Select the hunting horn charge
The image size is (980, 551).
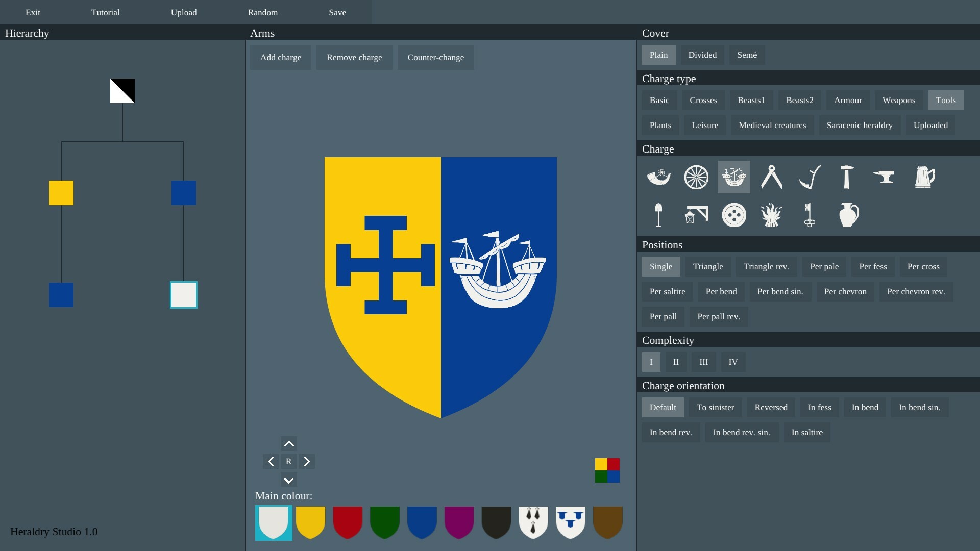point(658,177)
